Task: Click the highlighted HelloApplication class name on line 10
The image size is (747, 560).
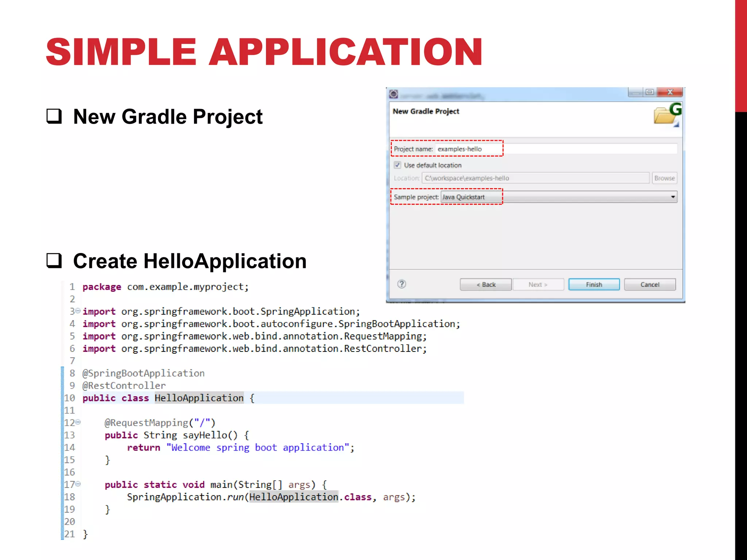Action: coord(199,398)
